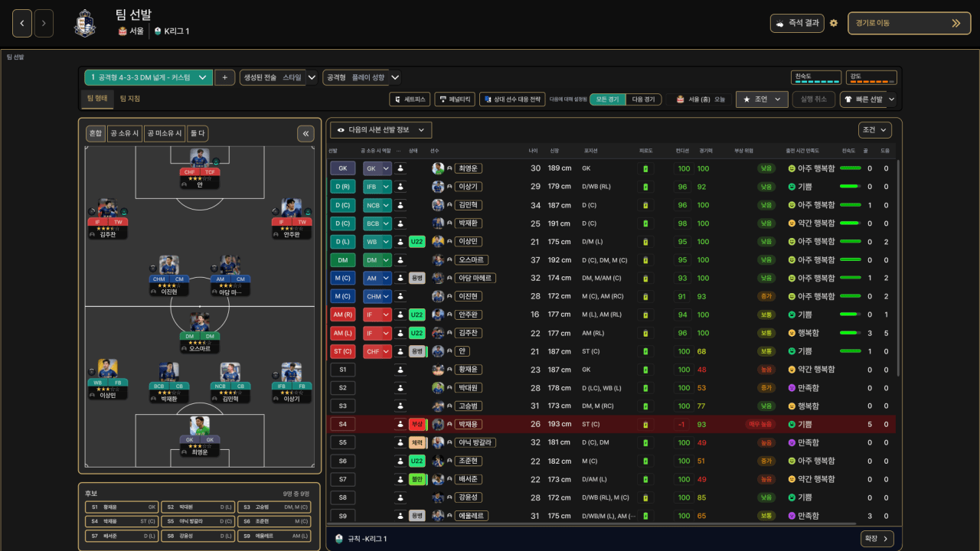
Task: Click the 즉석 결과 button
Action: pyautogui.click(x=797, y=23)
